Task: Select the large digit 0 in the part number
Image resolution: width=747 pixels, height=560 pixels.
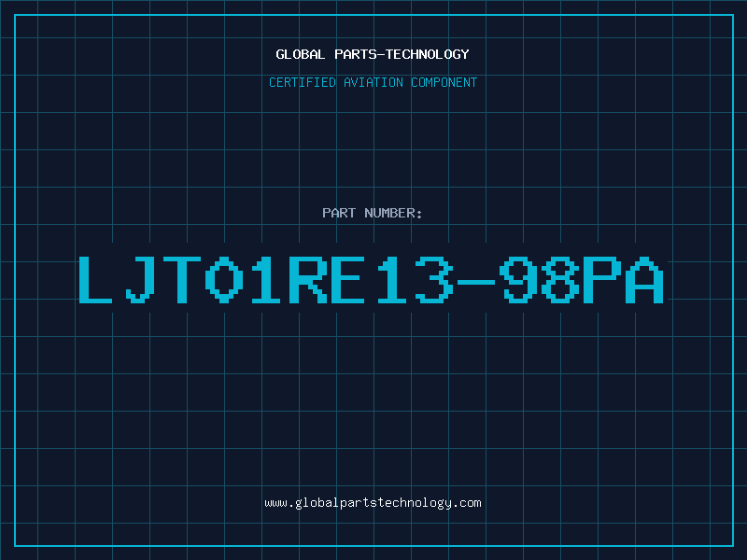Action: coord(224,279)
